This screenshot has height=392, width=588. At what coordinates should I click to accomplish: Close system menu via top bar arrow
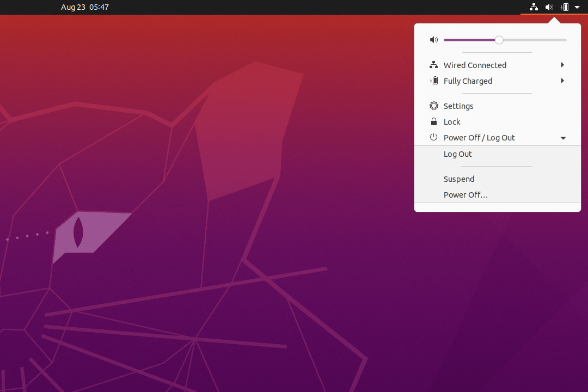click(x=577, y=7)
